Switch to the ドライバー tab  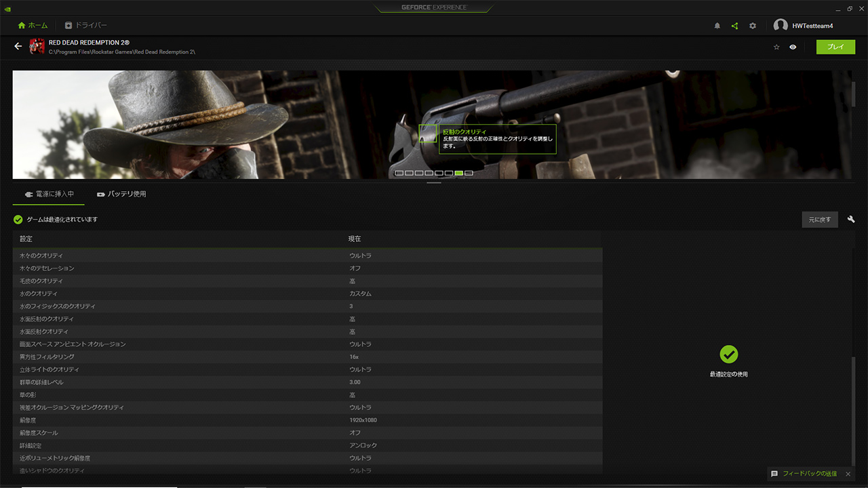coord(86,26)
